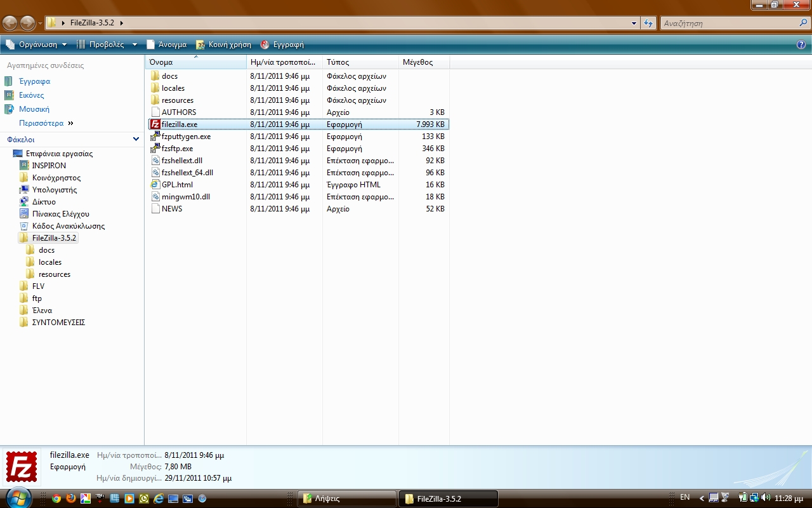Launch Internet Explorer from quick launch
The width and height of the screenshot is (812, 508).
point(159,498)
